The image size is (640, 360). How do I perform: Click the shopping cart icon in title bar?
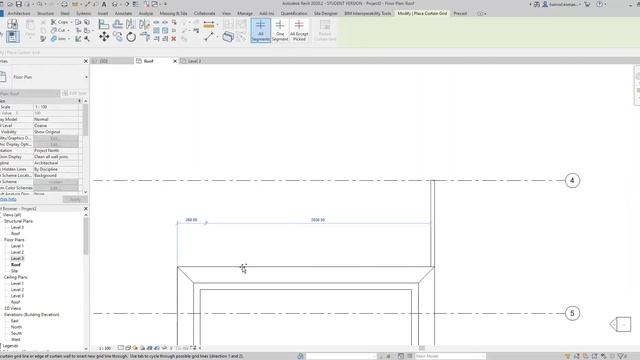[x=587, y=4]
